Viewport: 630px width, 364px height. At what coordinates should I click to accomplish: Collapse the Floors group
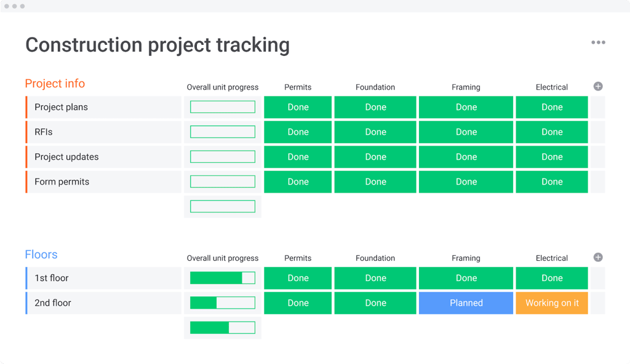(x=41, y=254)
